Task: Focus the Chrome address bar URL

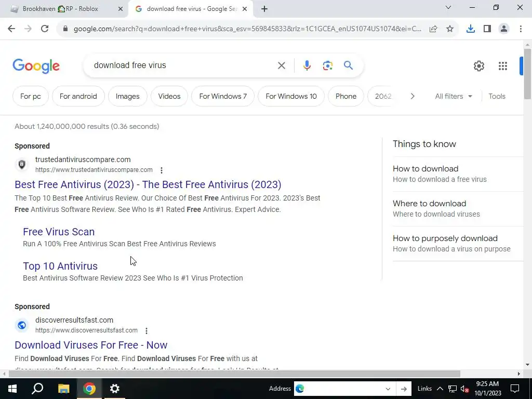Action: coord(248,29)
